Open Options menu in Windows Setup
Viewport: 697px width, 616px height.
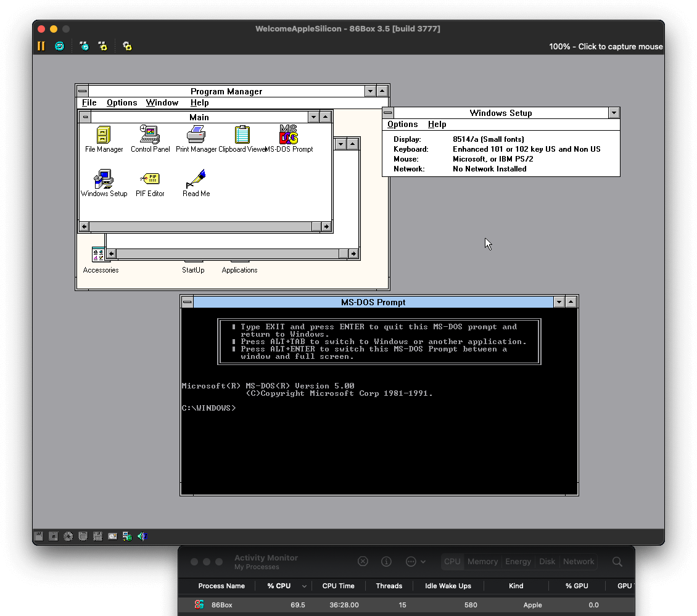[x=402, y=125]
